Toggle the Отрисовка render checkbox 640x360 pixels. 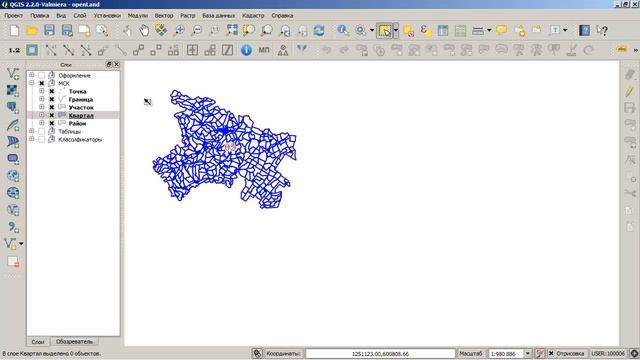click(x=551, y=353)
